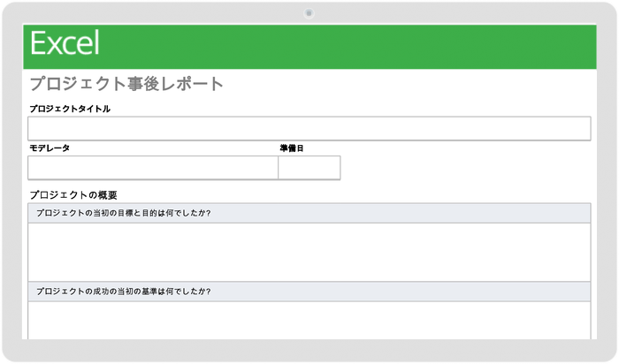This screenshot has width=619, height=364.
Task: Select the heading プロジェクト事後レポート
Action: click(126, 84)
